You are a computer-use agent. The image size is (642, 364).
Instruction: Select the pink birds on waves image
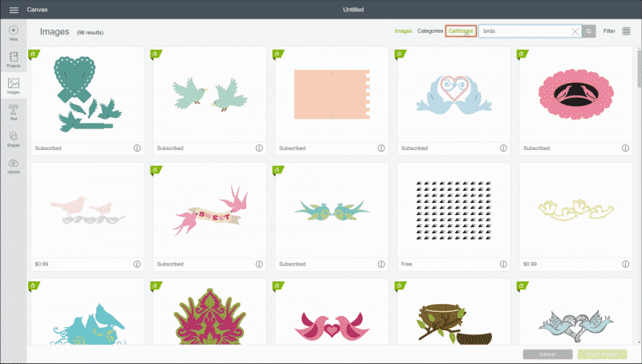pyautogui.click(x=87, y=210)
